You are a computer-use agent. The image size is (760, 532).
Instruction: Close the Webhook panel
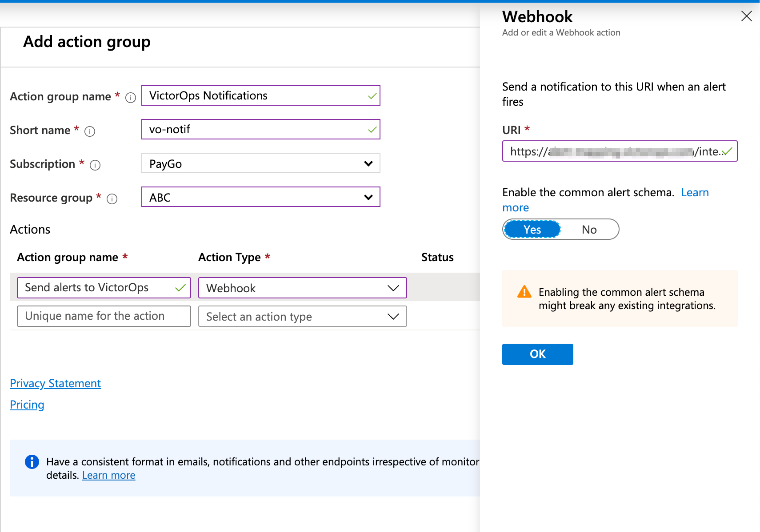click(746, 16)
